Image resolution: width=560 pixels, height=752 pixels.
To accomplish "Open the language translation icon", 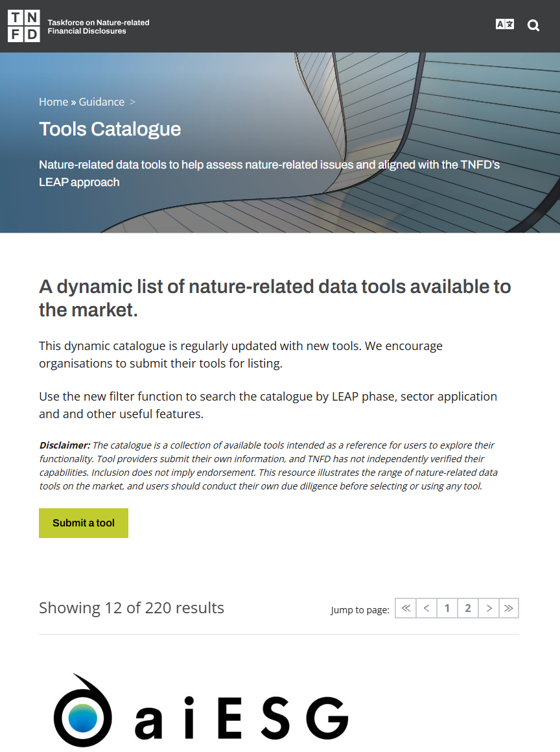I will tap(504, 24).
